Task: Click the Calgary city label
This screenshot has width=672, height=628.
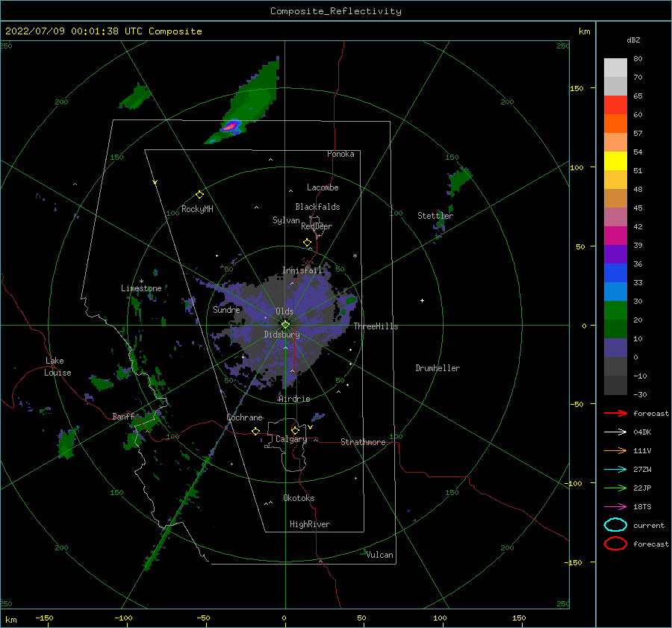Action: [291, 439]
